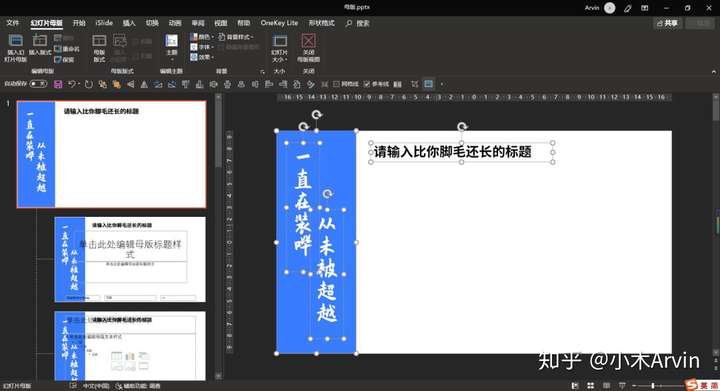
Task: Open the Colors (颜色) dropdown
Action: click(x=202, y=37)
